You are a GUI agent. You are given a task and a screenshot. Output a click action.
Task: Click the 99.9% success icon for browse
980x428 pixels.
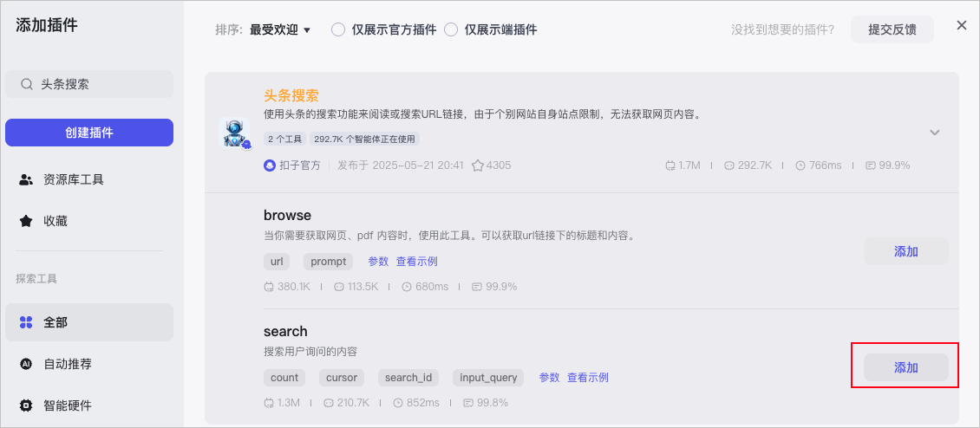coord(478,287)
